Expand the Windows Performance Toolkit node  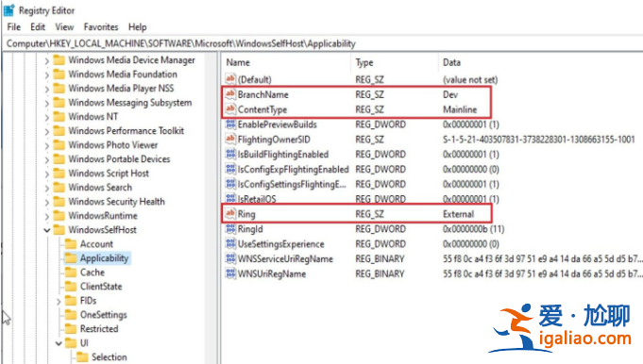tap(47, 131)
